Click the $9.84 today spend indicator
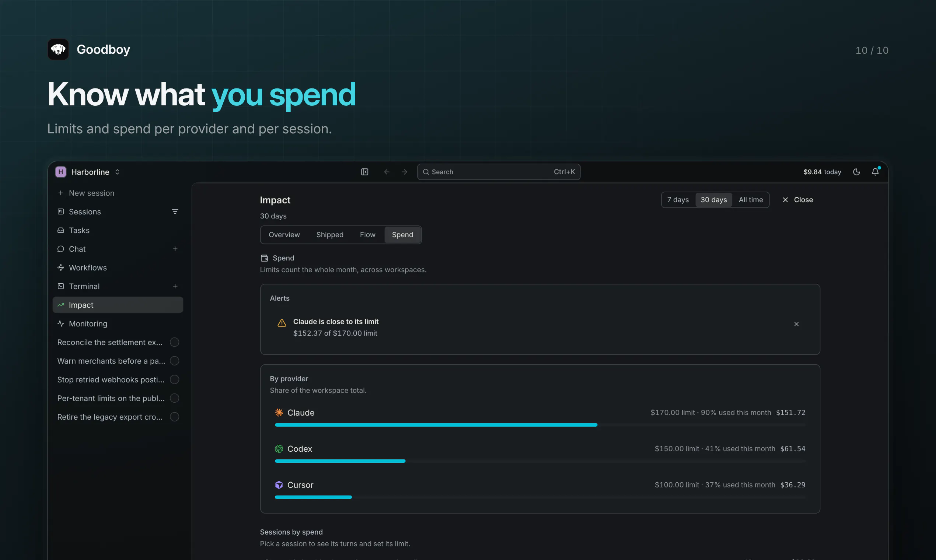The height and width of the screenshot is (560, 936). [822, 172]
